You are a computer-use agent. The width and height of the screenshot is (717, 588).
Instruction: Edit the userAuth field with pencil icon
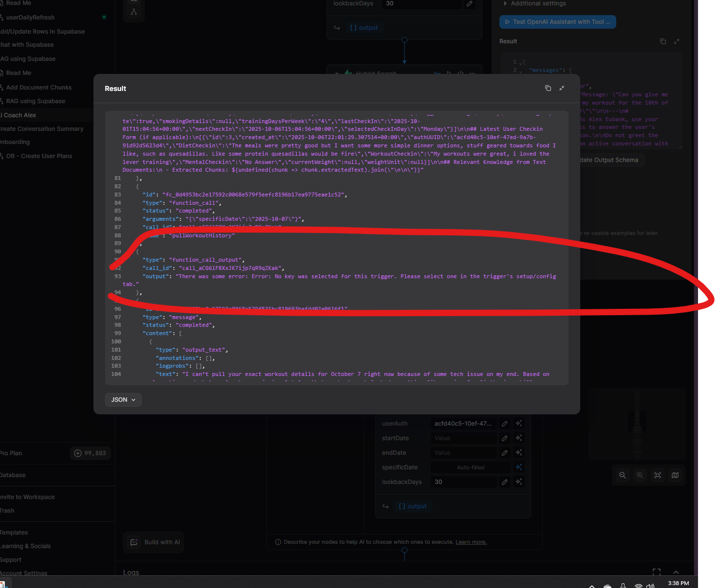[505, 424]
